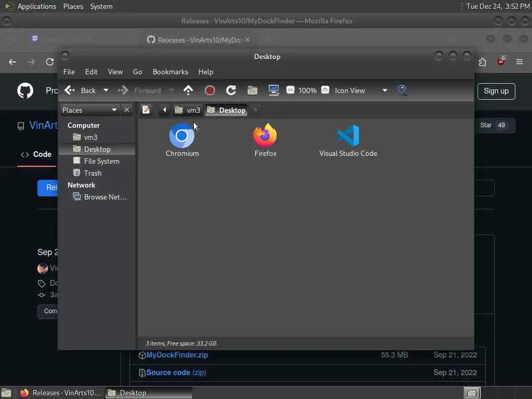Select Desktop in the sidebar

[97, 149]
